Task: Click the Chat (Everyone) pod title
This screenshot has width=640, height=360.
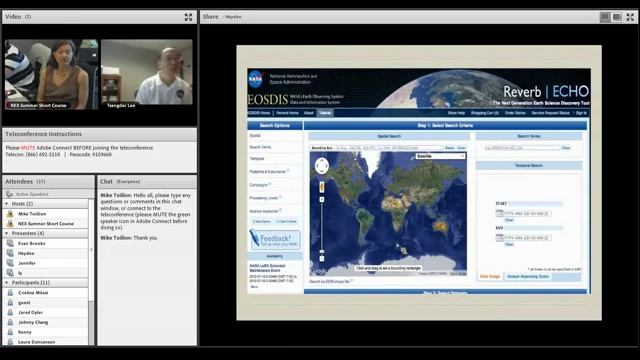Action: (x=120, y=181)
